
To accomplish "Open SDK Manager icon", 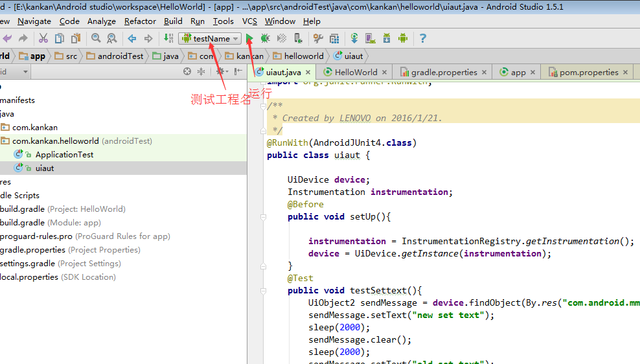I will (387, 38).
